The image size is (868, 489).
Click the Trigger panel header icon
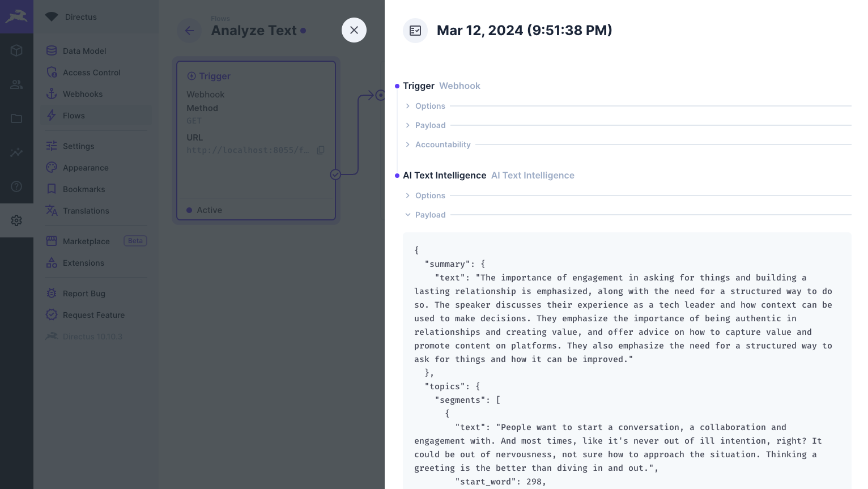pos(192,76)
